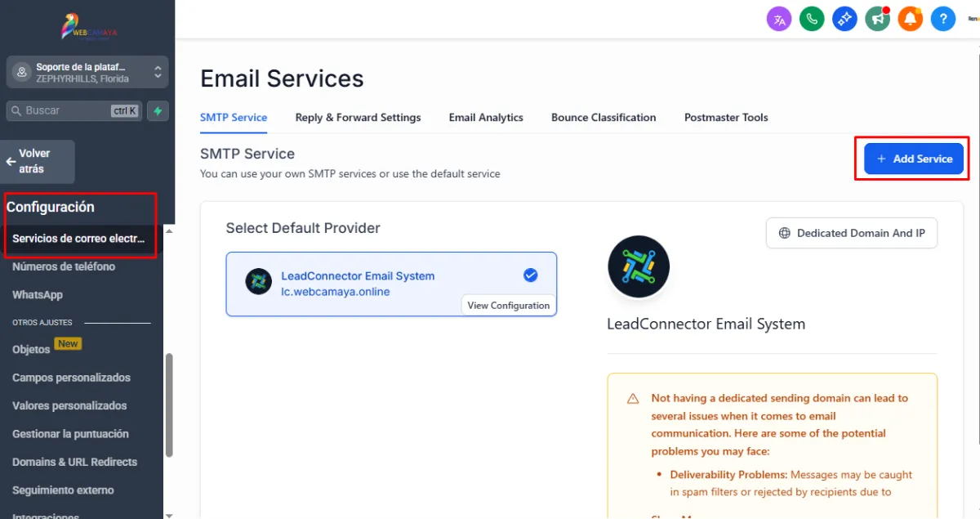Open Domains & URL Redirects
The image size is (980, 519).
click(x=74, y=462)
